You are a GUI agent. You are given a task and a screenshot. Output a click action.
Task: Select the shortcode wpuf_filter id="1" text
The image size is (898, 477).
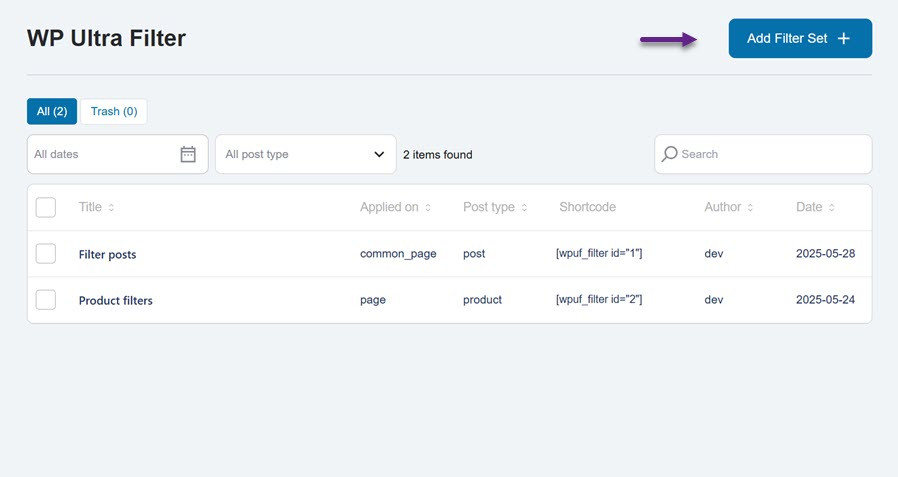(598, 254)
